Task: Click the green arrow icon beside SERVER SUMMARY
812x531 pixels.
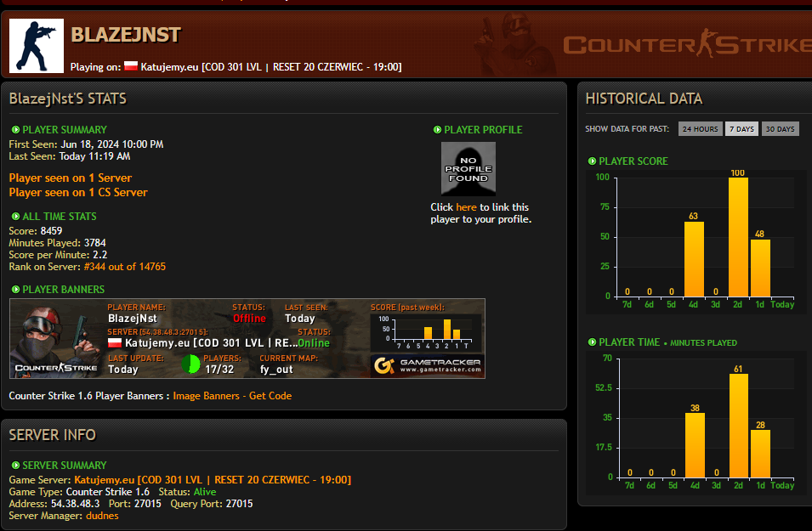Action: tap(15, 466)
